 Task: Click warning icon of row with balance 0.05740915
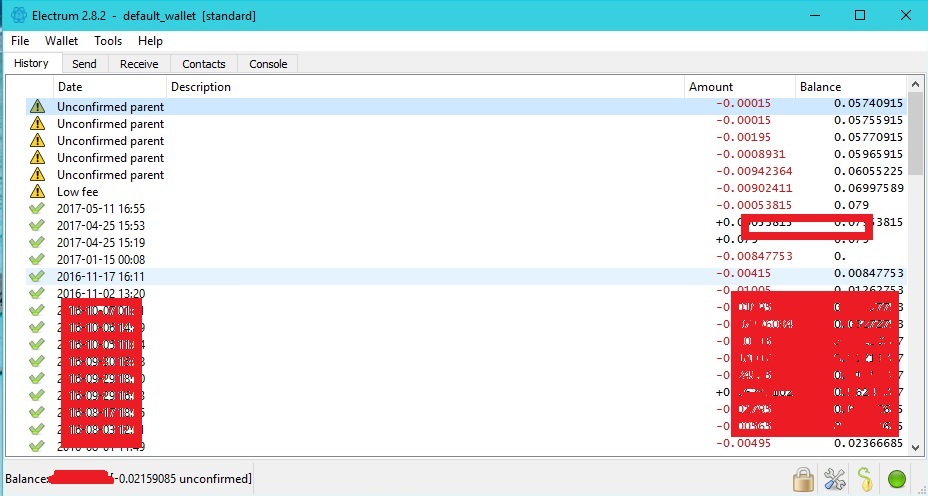37,107
